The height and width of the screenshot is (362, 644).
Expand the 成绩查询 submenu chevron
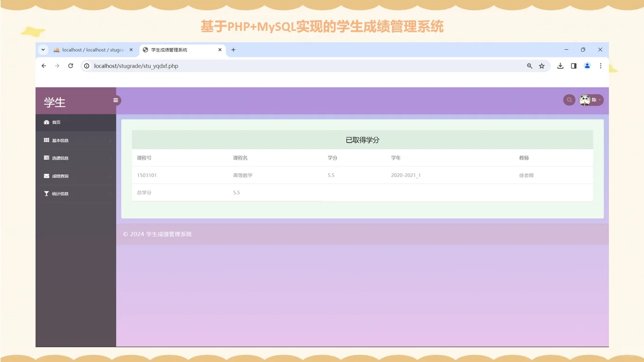click(x=110, y=176)
